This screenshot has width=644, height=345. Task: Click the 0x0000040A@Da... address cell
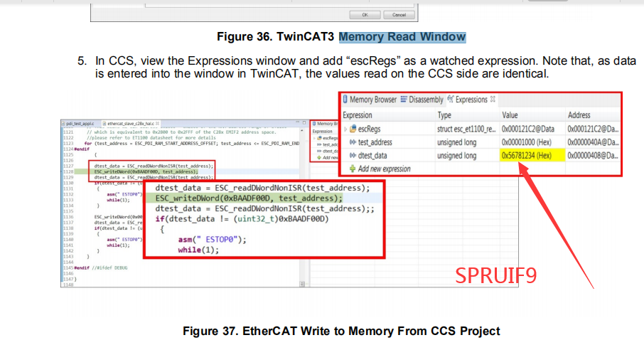coord(593,142)
